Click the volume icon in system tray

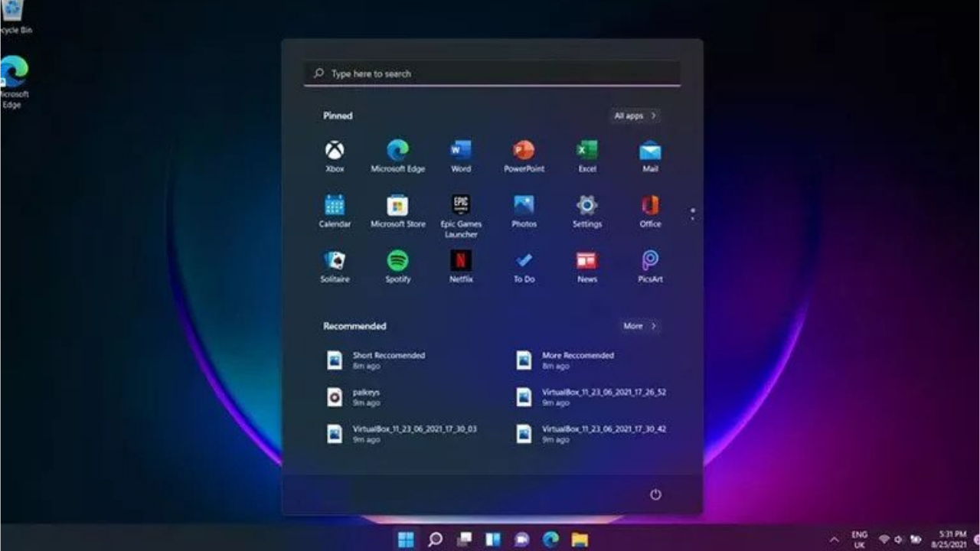point(900,540)
